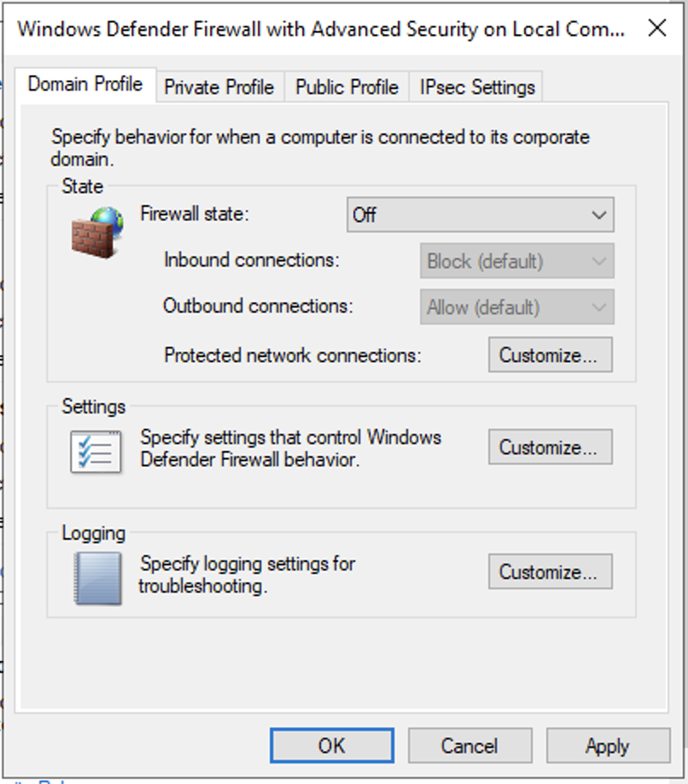Click Customize in the Logging group
The width and height of the screenshot is (688, 784).
(x=550, y=571)
